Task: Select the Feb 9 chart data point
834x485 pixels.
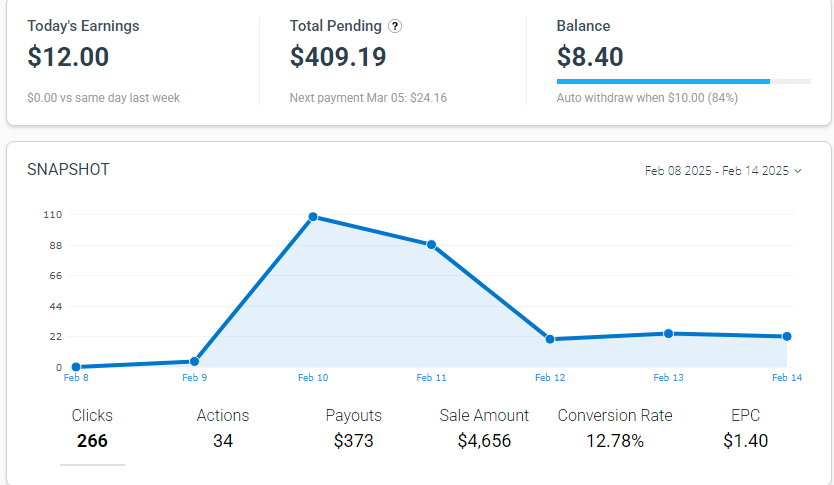Action: coord(194,361)
